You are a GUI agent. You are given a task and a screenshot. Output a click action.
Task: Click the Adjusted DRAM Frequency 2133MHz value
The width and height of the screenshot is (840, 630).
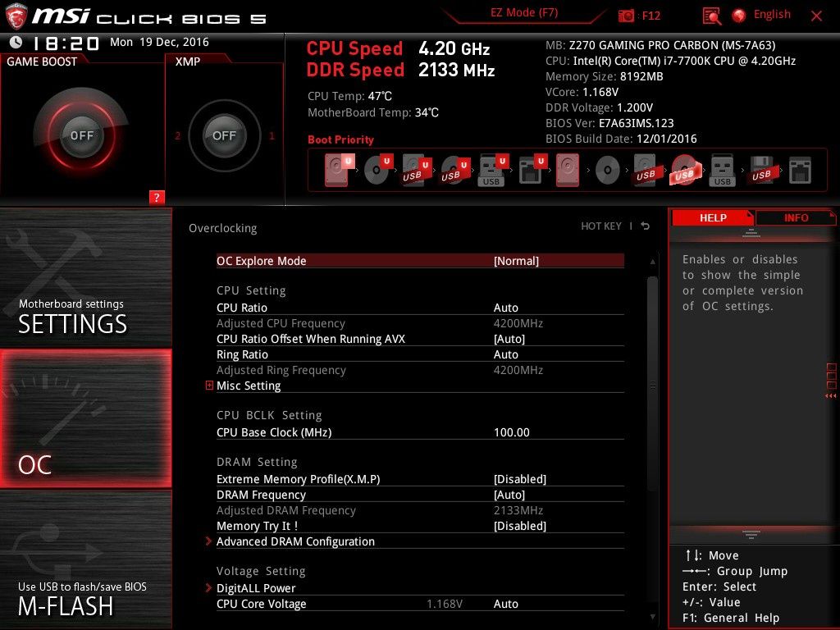[518, 510]
